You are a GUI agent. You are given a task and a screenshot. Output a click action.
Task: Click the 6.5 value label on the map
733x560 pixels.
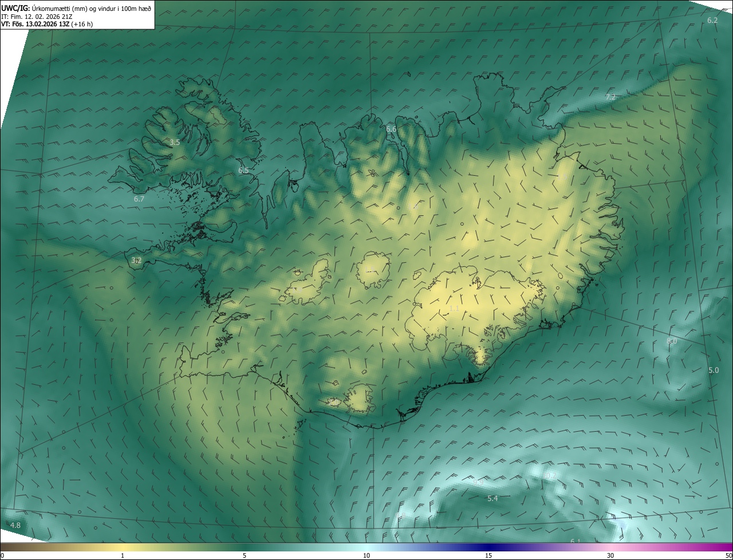(243, 171)
